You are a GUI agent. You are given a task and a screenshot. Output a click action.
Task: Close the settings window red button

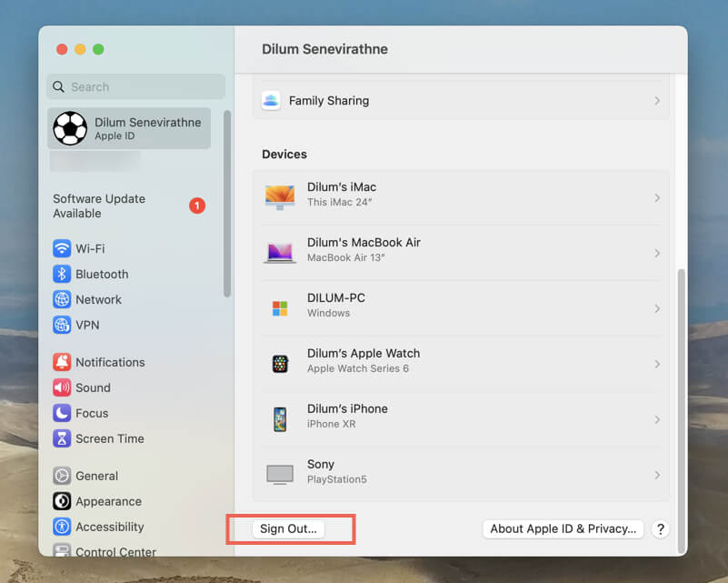[62, 49]
